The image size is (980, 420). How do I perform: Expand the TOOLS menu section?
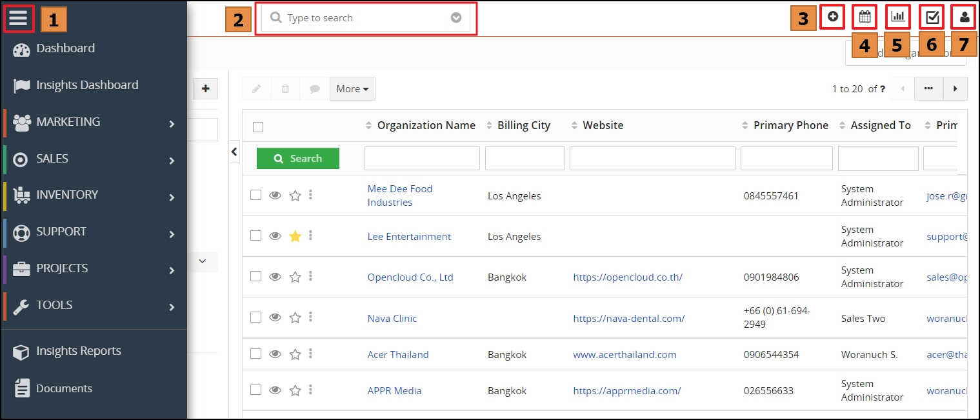(94, 305)
